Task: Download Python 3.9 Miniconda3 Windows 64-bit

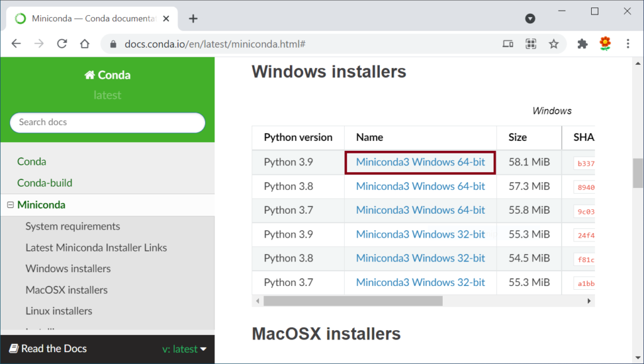Action: 420,162
